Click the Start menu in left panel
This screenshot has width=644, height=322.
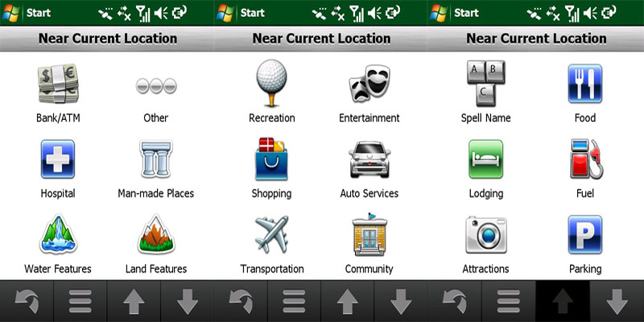27,13
